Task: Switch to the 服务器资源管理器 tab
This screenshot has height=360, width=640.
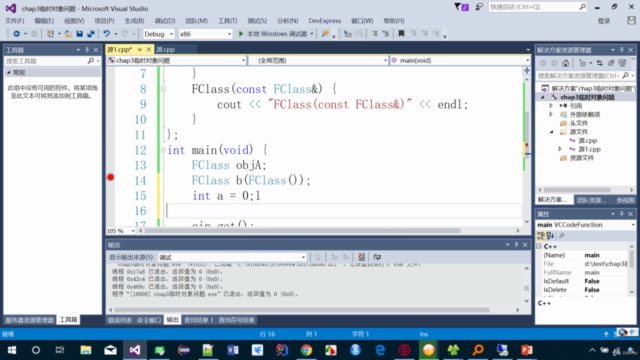Action: point(29,320)
